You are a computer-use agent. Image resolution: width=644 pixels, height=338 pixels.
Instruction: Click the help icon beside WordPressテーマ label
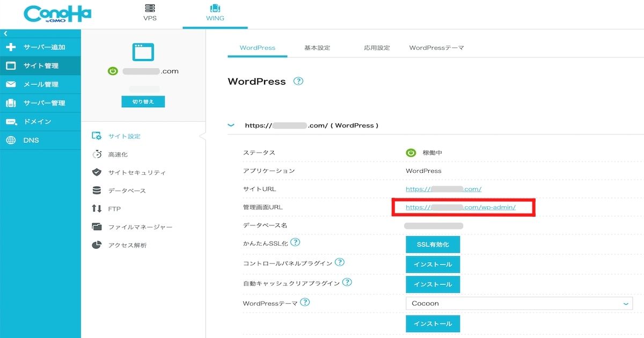coord(305,302)
